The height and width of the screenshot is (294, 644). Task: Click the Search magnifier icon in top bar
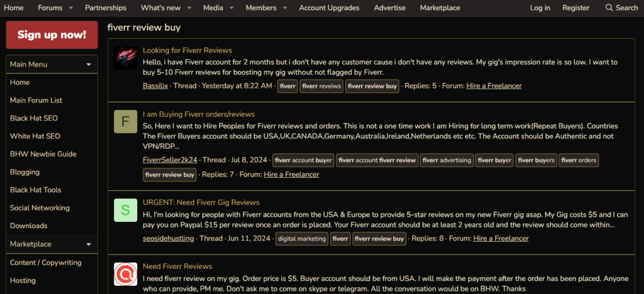(x=609, y=8)
